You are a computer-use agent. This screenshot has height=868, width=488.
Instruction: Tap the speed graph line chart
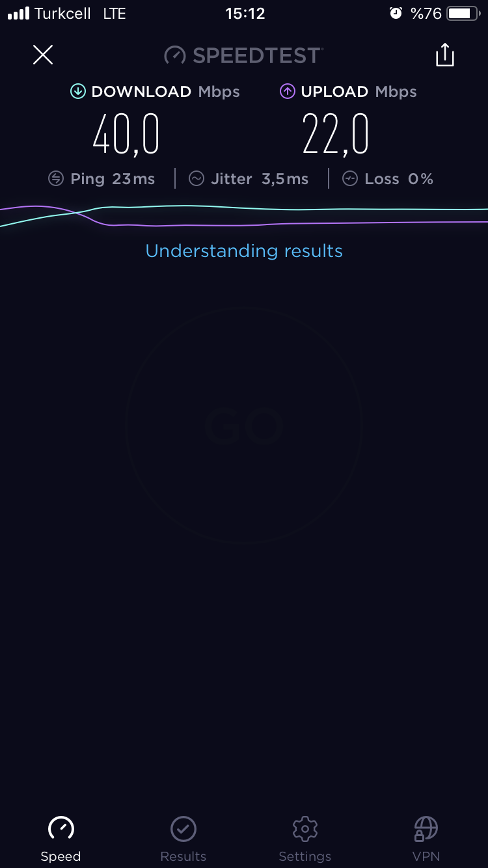[x=244, y=216]
